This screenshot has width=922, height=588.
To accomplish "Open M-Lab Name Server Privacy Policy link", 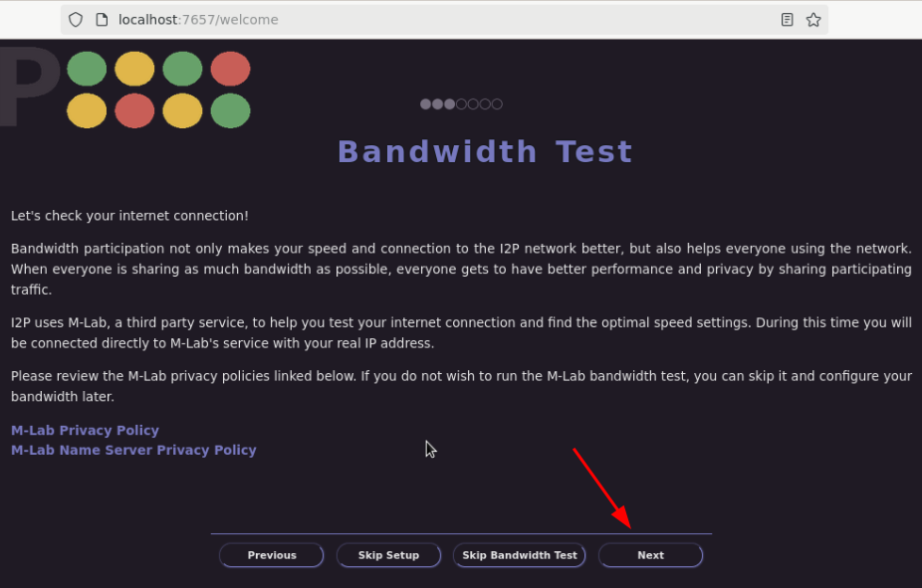I will 133,450.
